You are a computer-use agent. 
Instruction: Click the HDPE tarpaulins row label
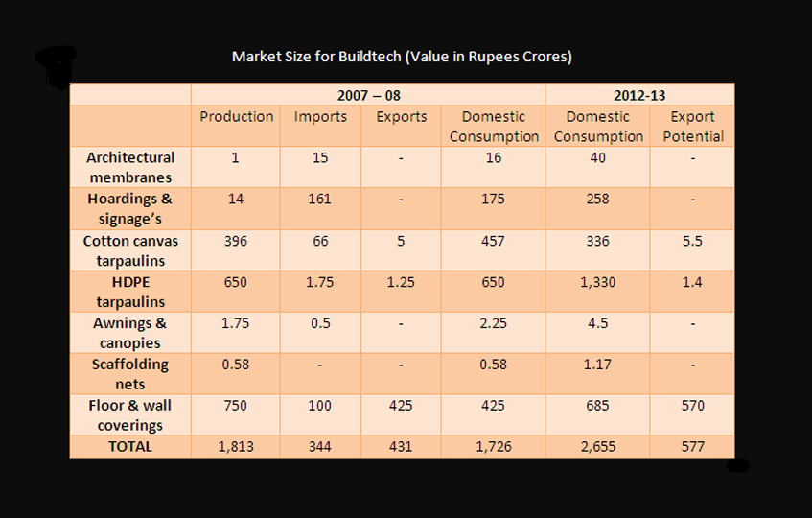[130, 291]
